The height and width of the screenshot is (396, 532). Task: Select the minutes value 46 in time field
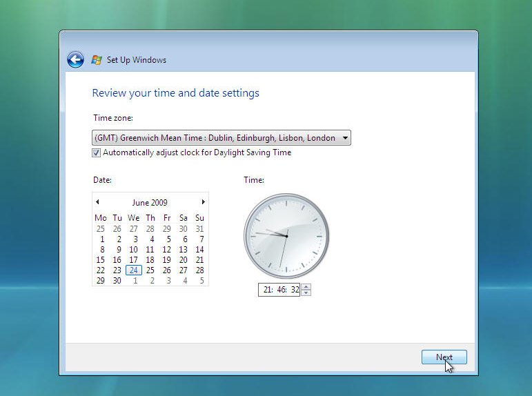(282, 290)
